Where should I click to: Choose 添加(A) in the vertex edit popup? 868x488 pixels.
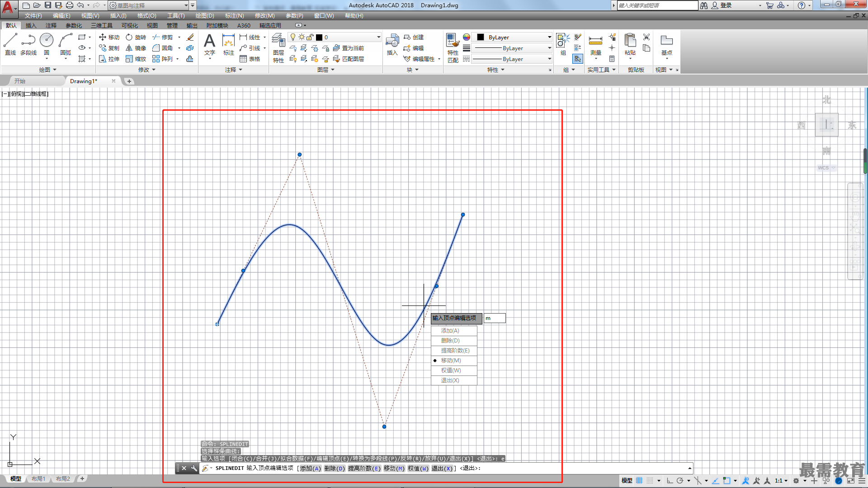[x=454, y=331]
